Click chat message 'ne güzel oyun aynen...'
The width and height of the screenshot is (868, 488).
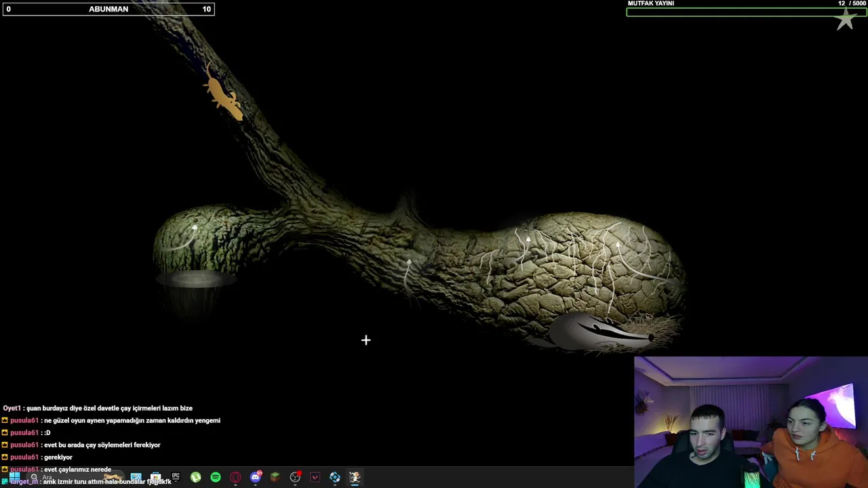click(x=111, y=421)
